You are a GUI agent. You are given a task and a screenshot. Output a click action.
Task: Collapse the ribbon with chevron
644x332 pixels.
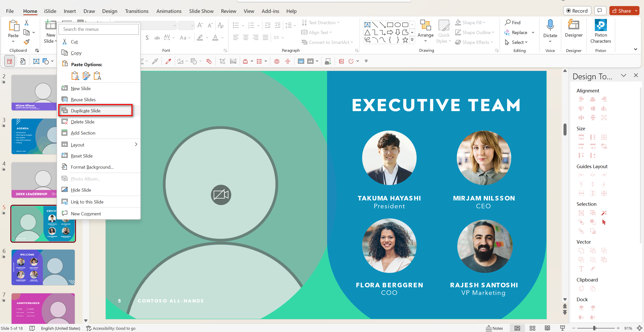pyautogui.click(x=635, y=49)
